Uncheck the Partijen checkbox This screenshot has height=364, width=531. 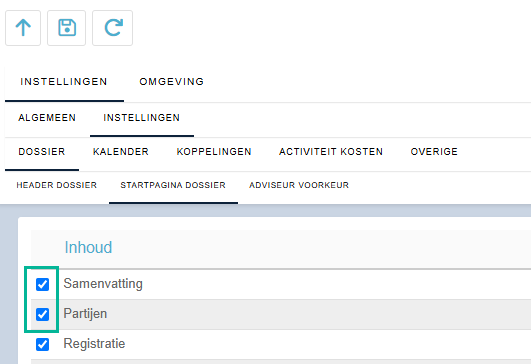(x=42, y=314)
